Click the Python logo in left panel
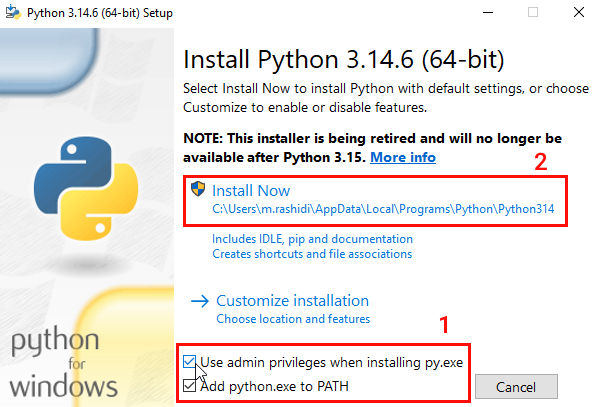 pos(86,188)
